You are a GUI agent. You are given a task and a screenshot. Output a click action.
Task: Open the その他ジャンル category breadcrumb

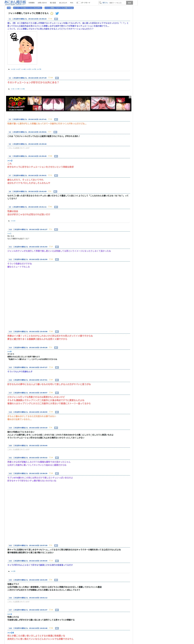pyautogui.click(x=28, y=8)
